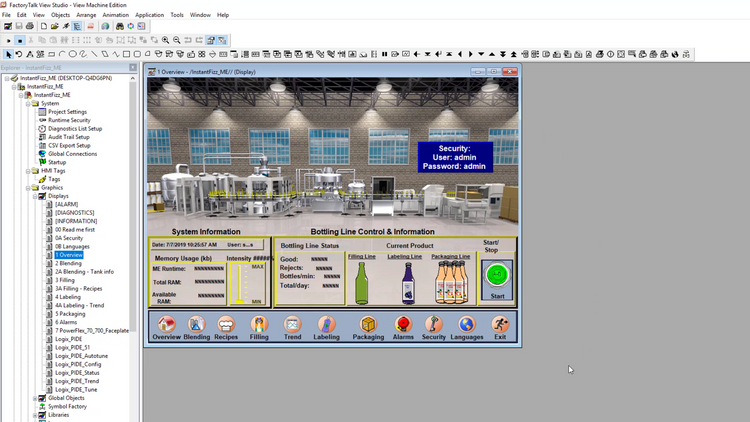Open the Animation menu
The height and width of the screenshot is (422, 750).
pos(115,15)
